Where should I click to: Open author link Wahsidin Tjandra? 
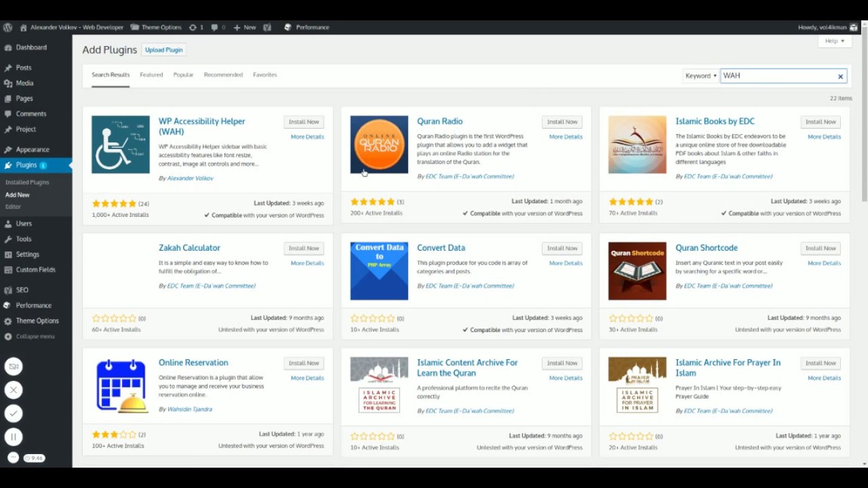pyautogui.click(x=189, y=409)
